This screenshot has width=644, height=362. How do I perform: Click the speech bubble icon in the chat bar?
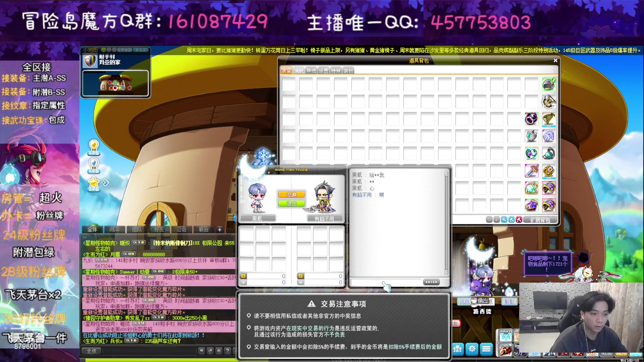(201, 351)
